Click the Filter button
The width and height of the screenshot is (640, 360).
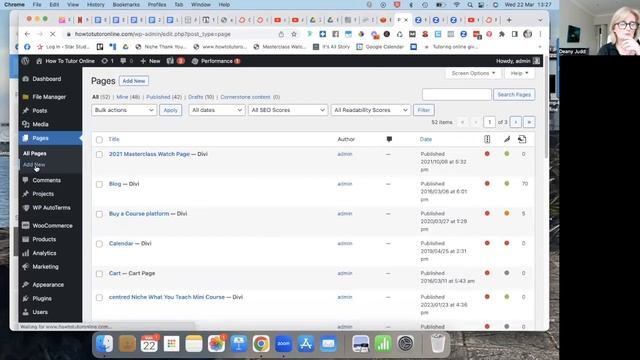[424, 110]
